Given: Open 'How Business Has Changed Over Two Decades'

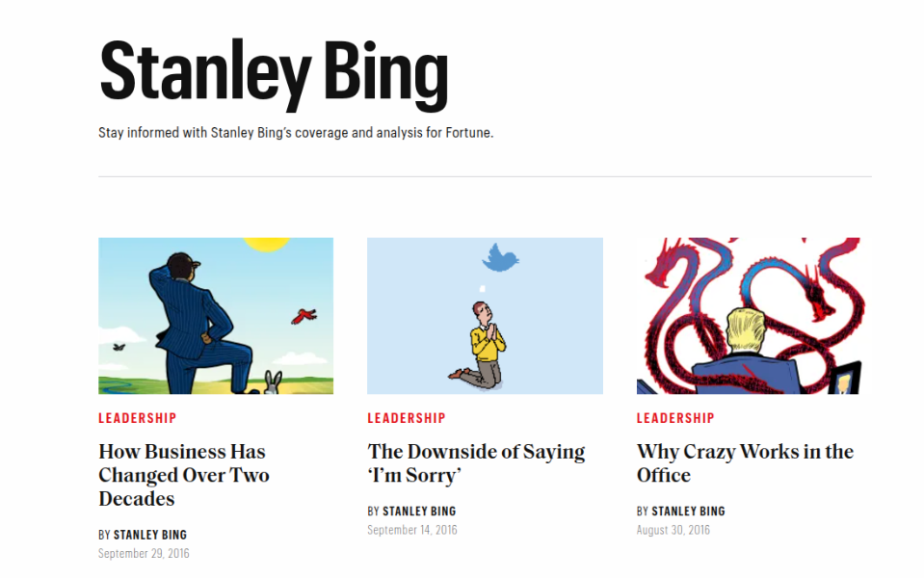Looking at the screenshot, I should [x=182, y=475].
